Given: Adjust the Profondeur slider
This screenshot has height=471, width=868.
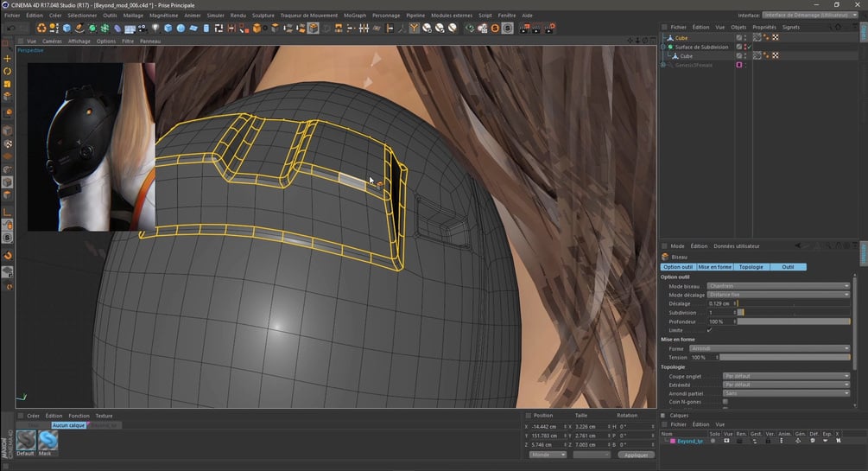Looking at the screenshot, I should coord(792,321).
